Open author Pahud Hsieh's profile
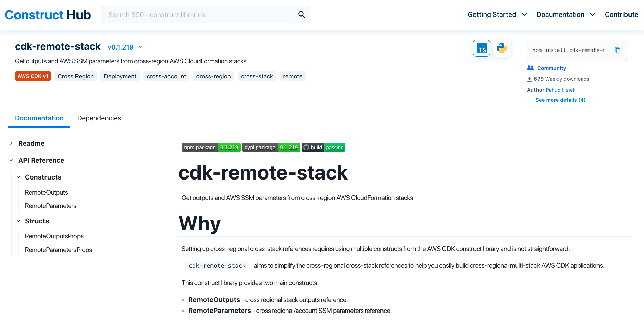This screenshot has height=326, width=644. (x=560, y=90)
